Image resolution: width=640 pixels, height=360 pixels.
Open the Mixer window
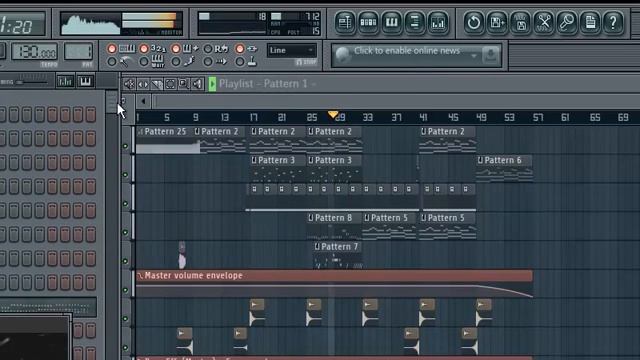coord(438,22)
